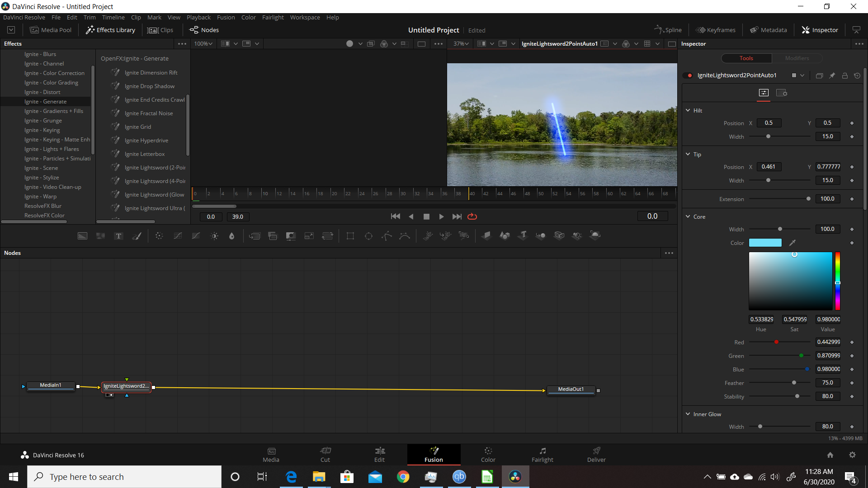Viewport: 868px width, 488px height.
Task: Toggle the Nodes panel
Action: coord(204,30)
